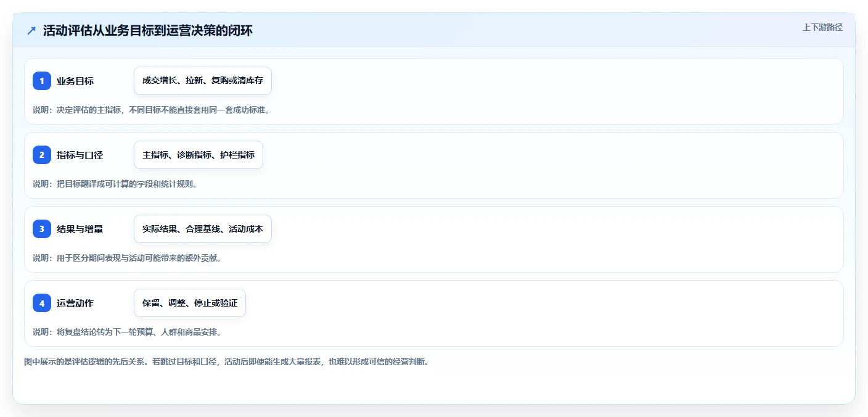Click the arrow icon beside the title
The height and width of the screenshot is (417, 868).
[x=31, y=31]
